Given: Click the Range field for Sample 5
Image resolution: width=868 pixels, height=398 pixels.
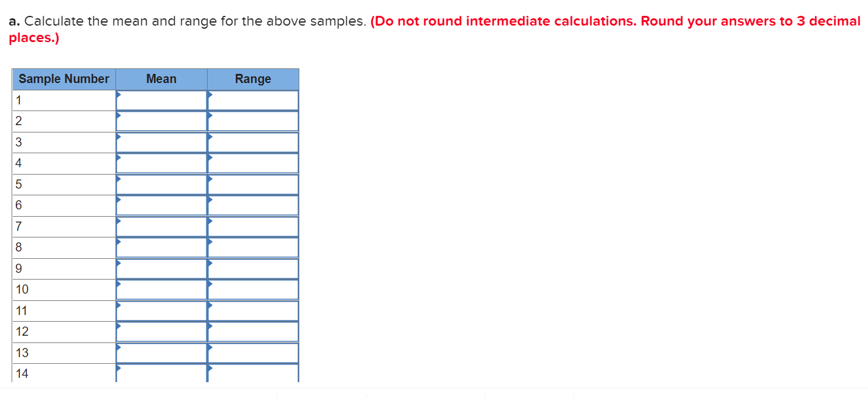Looking at the screenshot, I should [x=253, y=184].
